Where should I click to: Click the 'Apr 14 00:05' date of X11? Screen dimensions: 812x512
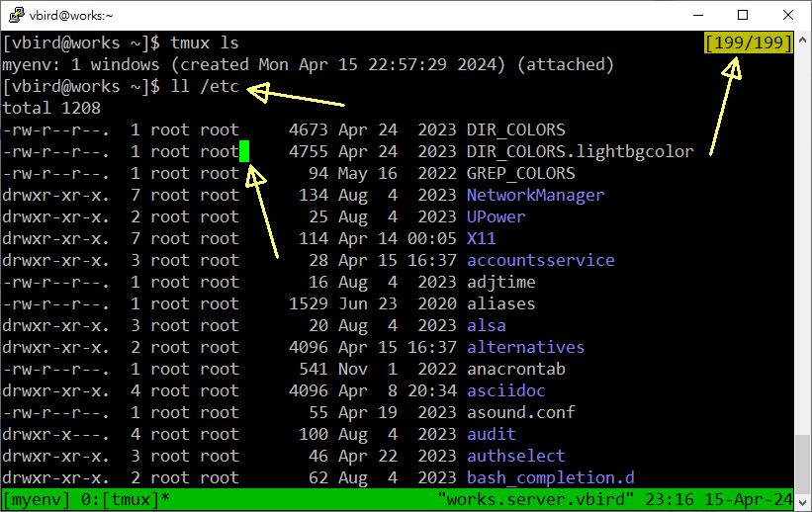(398, 238)
